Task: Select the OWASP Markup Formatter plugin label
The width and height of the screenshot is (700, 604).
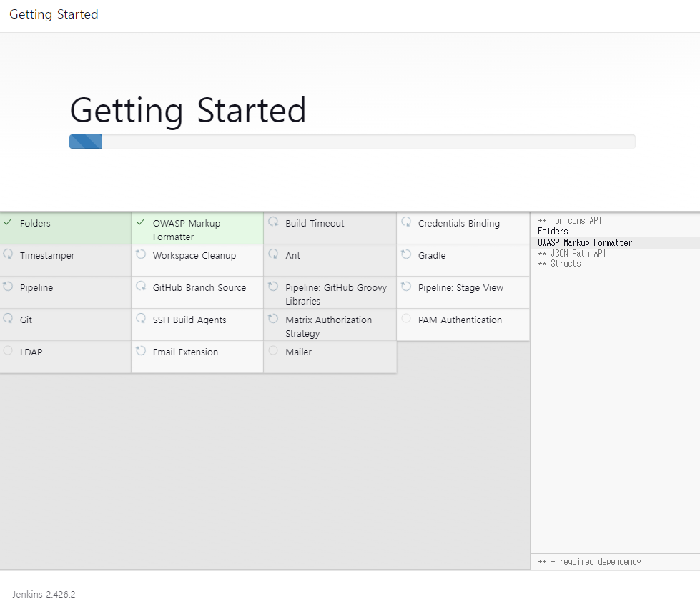Action: coord(187,230)
